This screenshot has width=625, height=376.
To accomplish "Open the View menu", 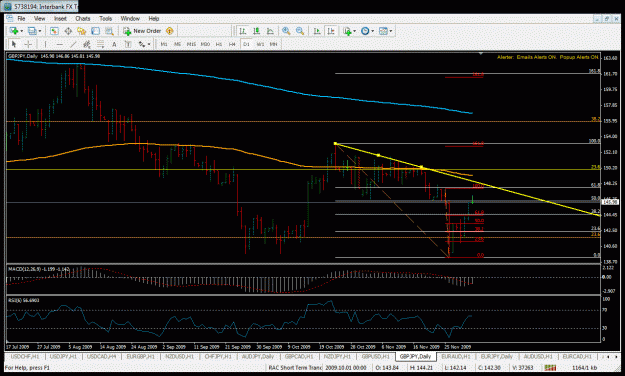I will pyautogui.click(x=39, y=18).
